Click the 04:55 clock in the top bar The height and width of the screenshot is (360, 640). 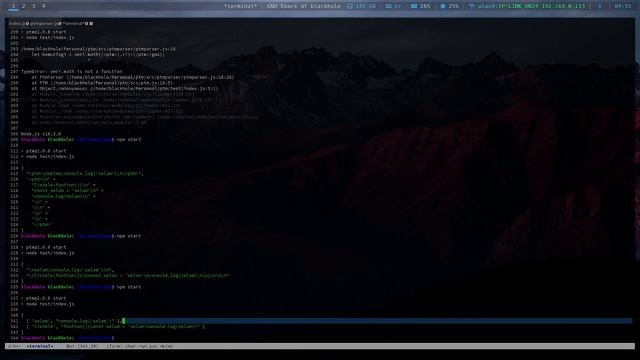622,6
